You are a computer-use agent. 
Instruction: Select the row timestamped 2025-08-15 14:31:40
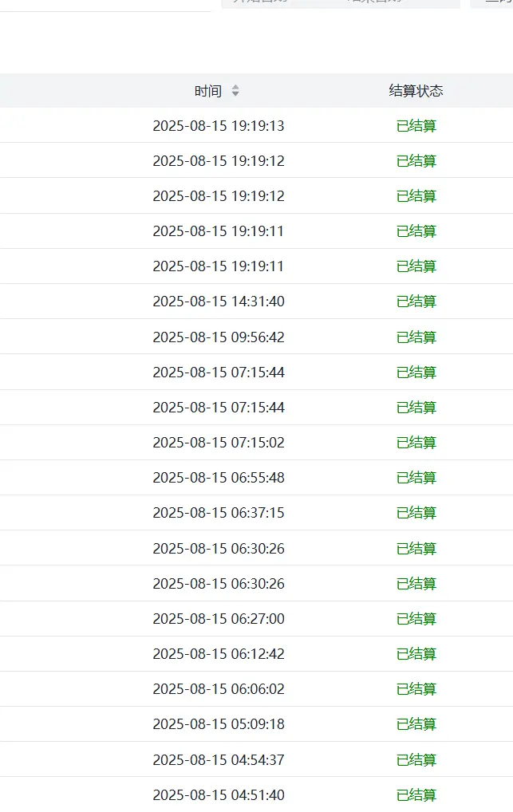point(257,302)
